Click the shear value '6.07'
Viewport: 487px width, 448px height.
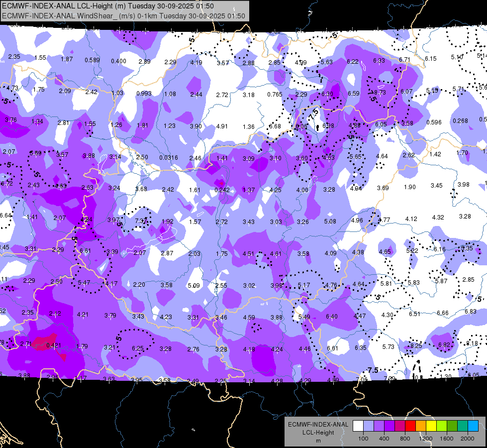click(406, 92)
